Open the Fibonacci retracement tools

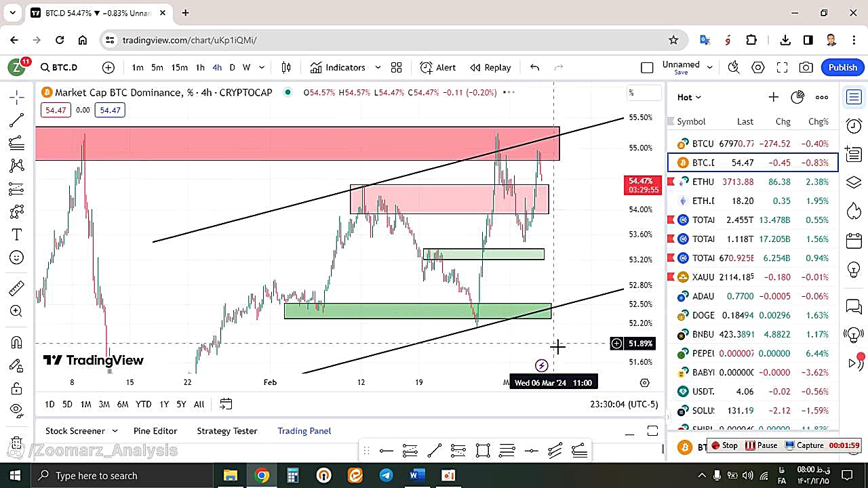17,143
